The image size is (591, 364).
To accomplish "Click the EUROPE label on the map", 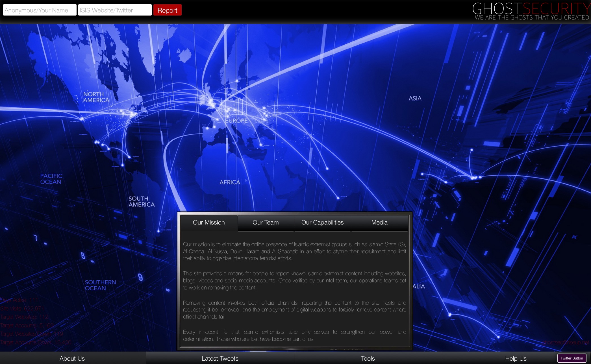I will click(236, 121).
